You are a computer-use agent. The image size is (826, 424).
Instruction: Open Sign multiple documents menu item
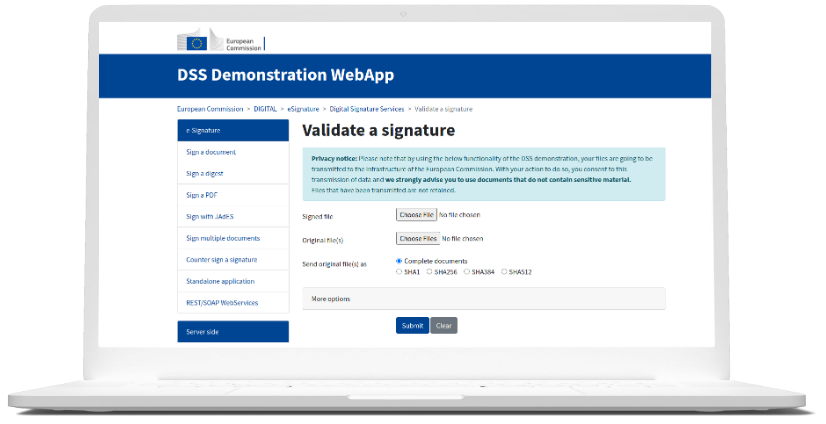(233, 238)
